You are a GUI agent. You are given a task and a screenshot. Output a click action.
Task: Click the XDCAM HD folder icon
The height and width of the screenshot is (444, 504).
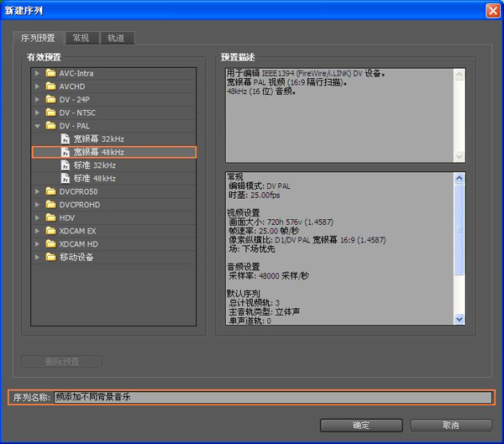[50, 244]
